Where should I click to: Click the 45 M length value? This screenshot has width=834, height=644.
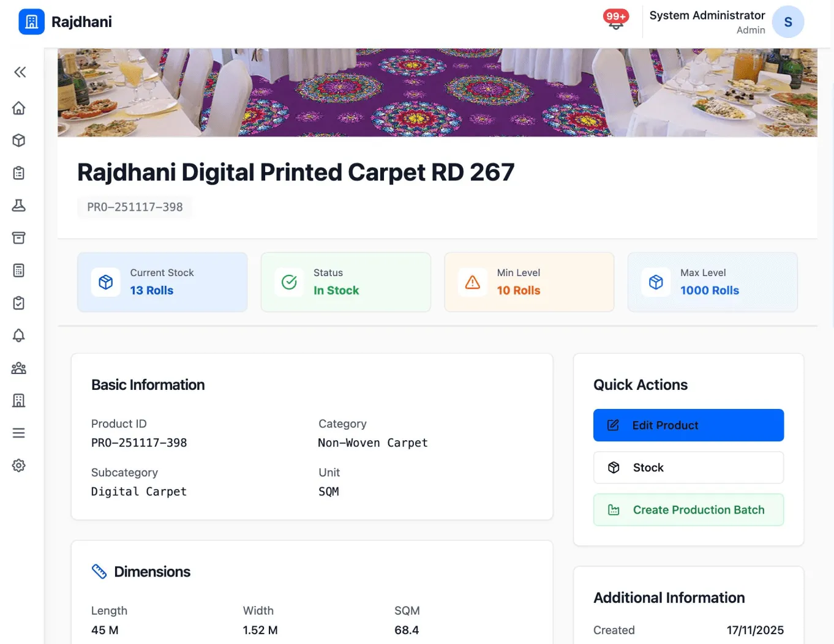[x=105, y=630]
